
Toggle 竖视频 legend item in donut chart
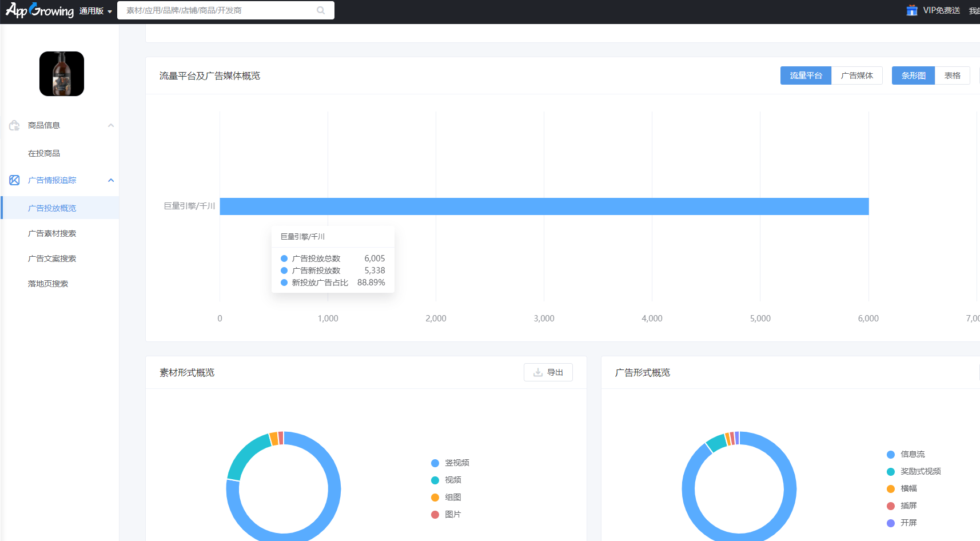(x=451, y=463)
